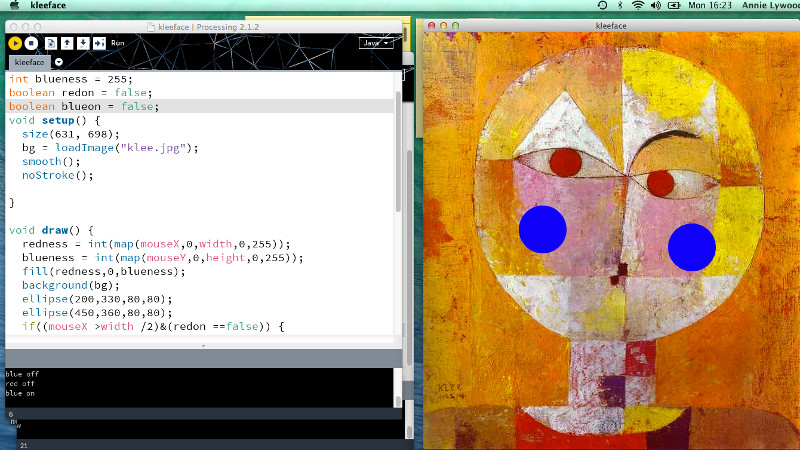800x450 pixels.
Task: Click the 'background(bg);' line
Action: [x=70, y=285]
